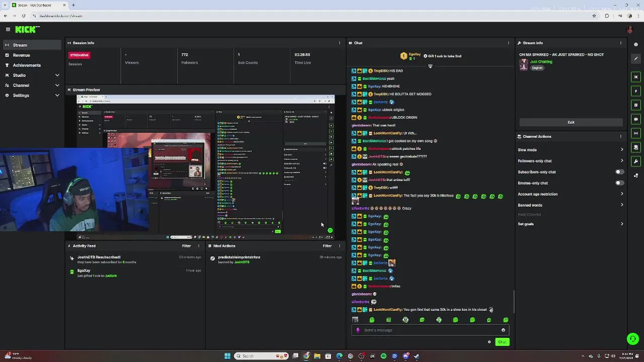Viewport: 644px width, 362px height.
Task: Bookmark this page star icon
Action: 594,16
